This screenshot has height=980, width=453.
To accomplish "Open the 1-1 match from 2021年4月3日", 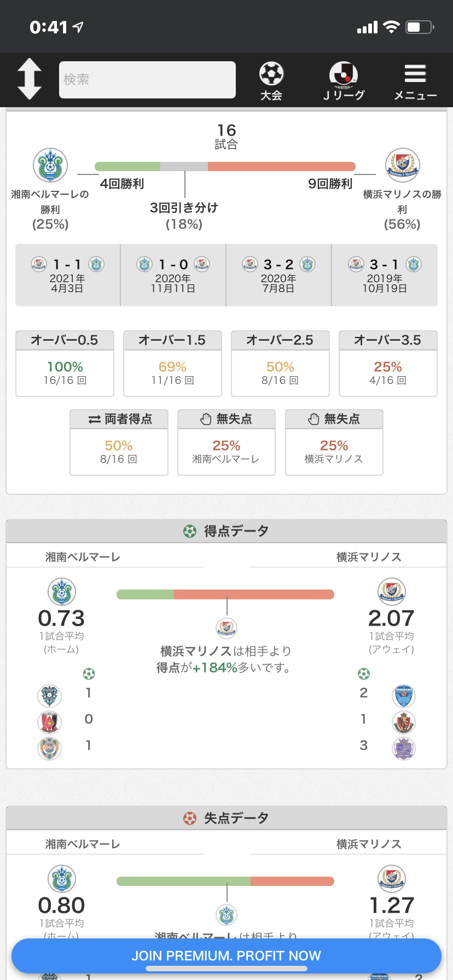I will pyautogui.click(x=67, y=275).
